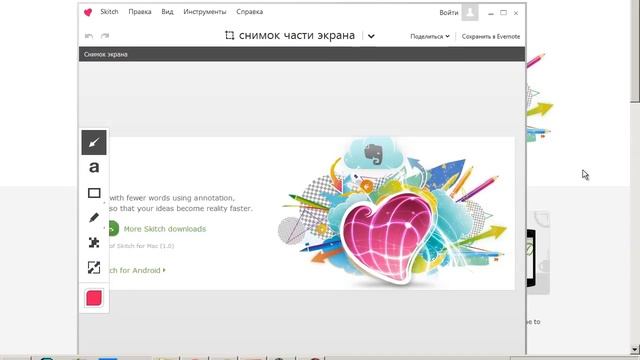
Task: Open the Skitch menu
Action: coord(109,12)
